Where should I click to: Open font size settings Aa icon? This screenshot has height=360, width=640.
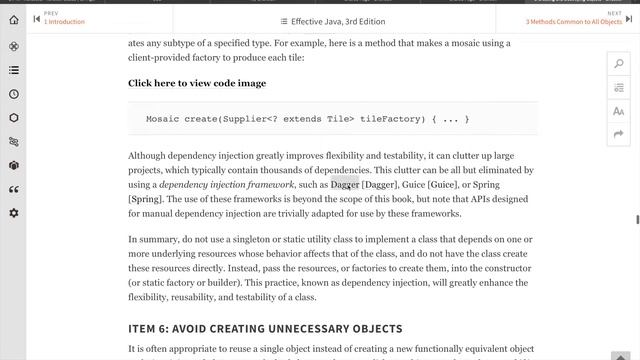(618, 111)
